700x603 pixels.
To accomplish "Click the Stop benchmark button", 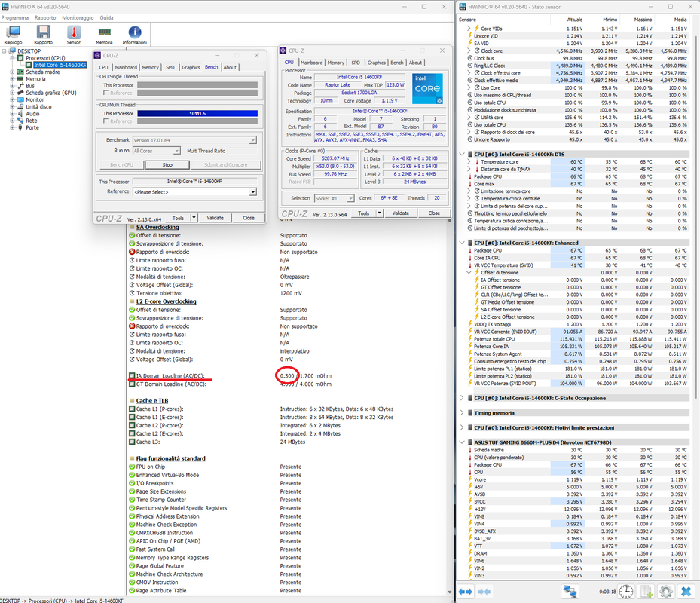I will pos(167,165).
